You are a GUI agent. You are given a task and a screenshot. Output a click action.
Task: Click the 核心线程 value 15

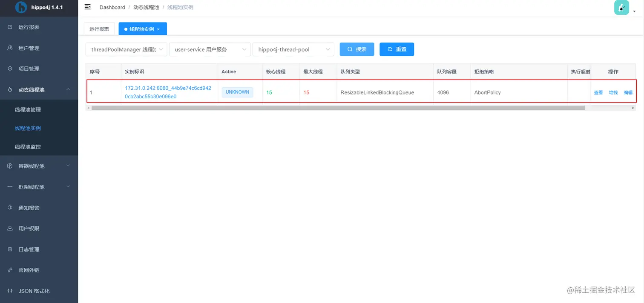coord(269,92)
